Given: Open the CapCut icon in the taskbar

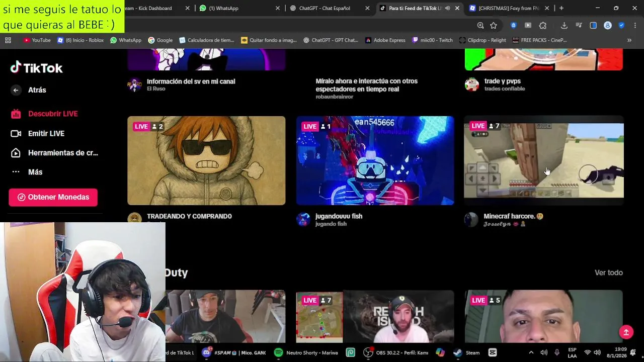Looking at the screenshot, I should 493,352.
